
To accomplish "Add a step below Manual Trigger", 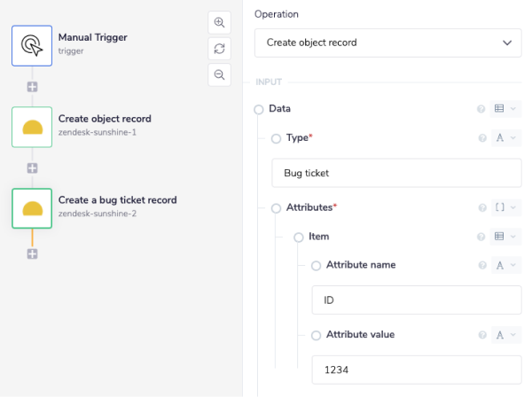I will pyautogui.click(x=32, y=87).
